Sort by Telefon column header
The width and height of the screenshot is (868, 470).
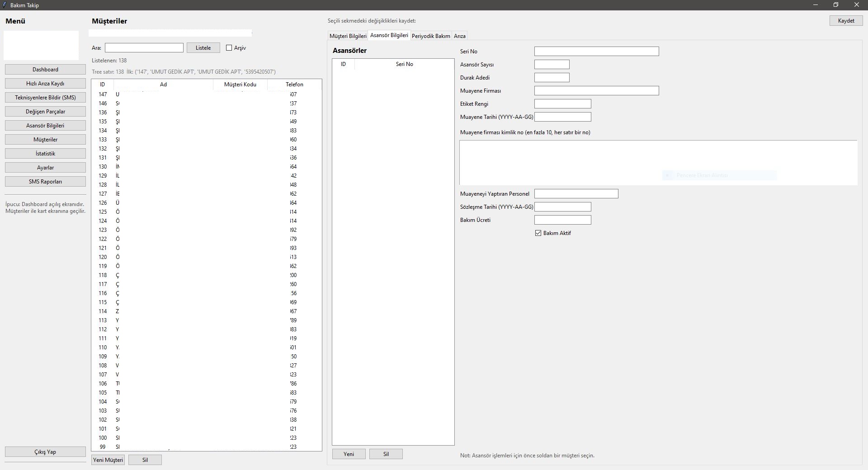[294, 85]
